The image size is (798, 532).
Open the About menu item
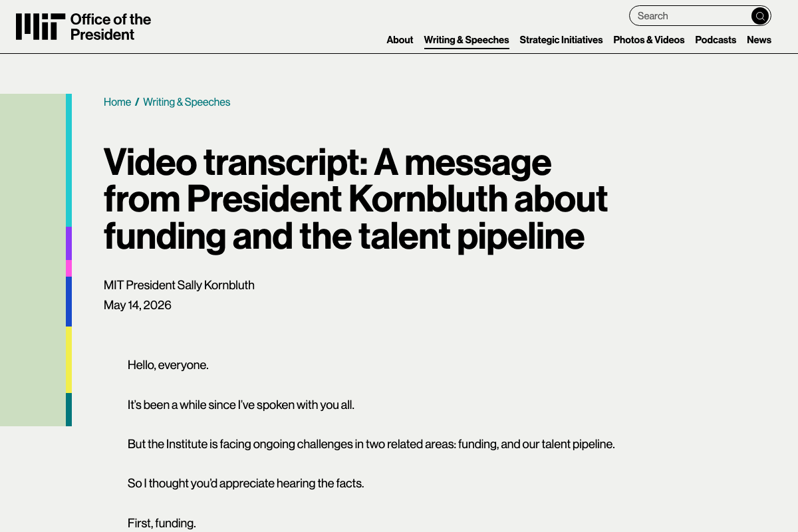point(400,40)
